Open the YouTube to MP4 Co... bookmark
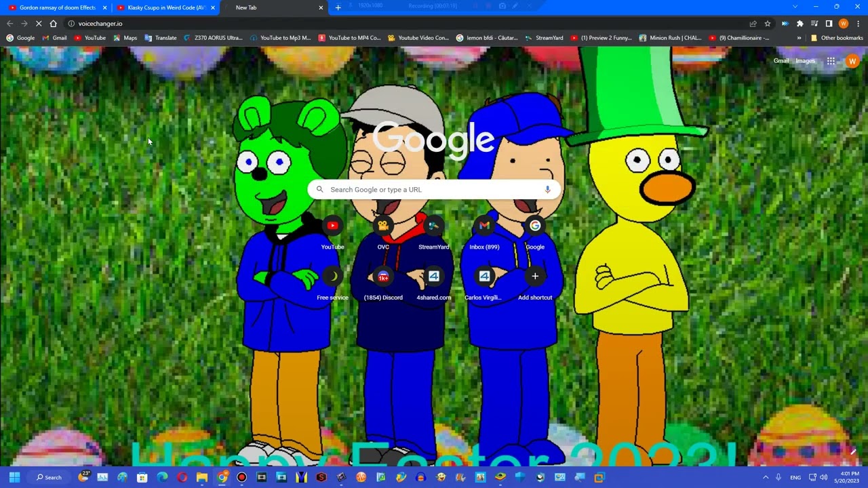The image size is (868, 488). click(349, 38)
